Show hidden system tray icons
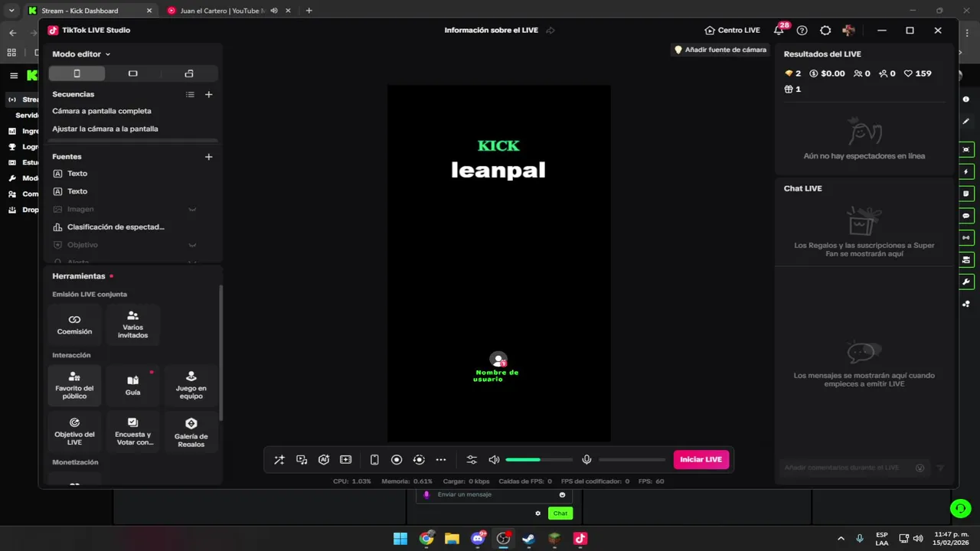The image size is (980, 551). click(x=841, y=538)
